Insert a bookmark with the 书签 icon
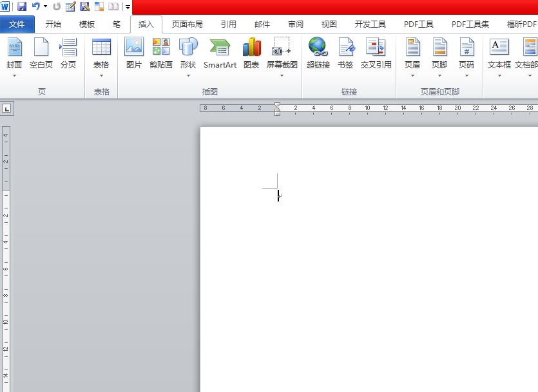 coord(345,55)
